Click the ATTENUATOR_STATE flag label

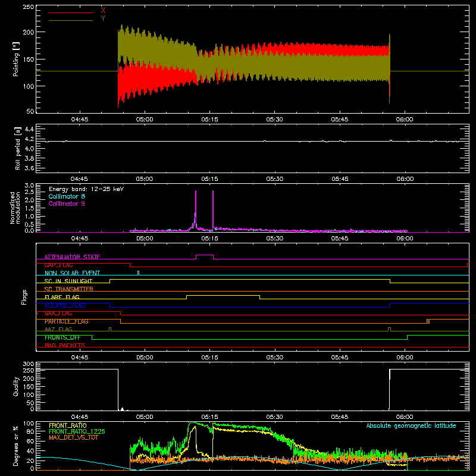click(x=72, y=257)
